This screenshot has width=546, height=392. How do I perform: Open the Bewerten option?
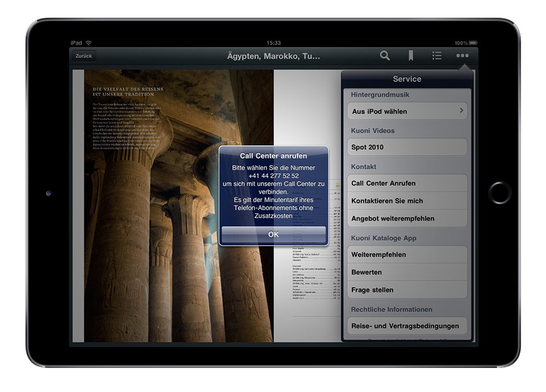tap(407, 272)
